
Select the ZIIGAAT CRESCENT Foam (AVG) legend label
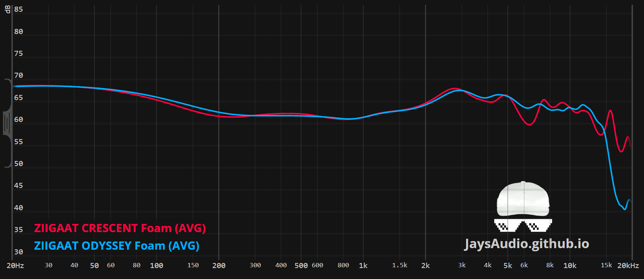[x=120, y=228]
